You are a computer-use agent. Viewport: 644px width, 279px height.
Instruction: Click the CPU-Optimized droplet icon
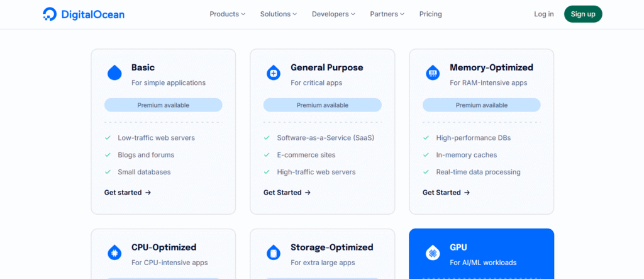114,254
